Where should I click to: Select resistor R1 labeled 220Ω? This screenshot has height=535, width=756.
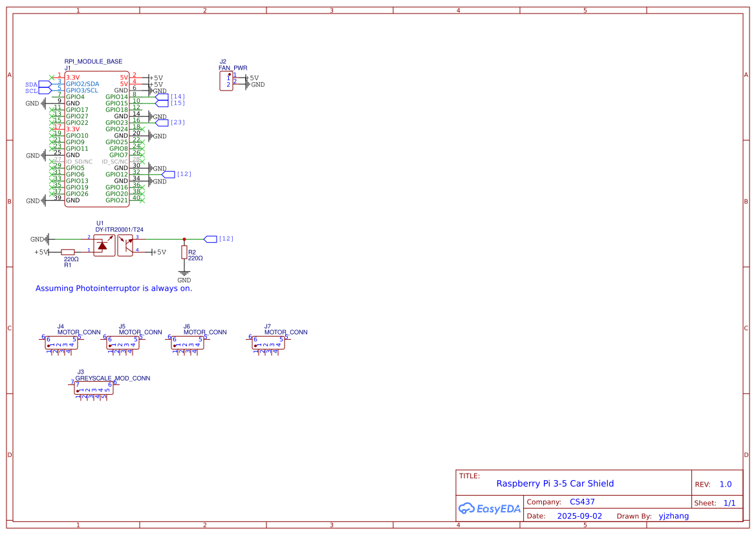67,253
